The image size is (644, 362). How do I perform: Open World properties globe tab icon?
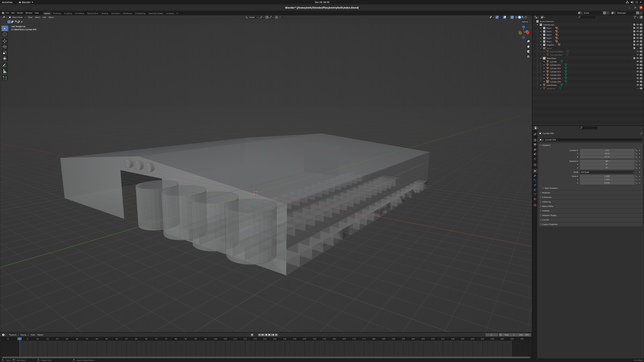tap(535, 159)
